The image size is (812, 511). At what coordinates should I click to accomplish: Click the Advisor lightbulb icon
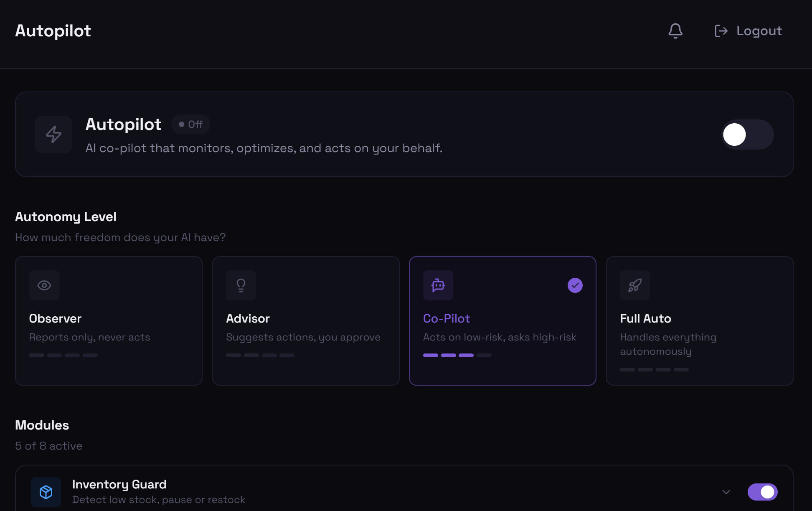coord(241,285)
